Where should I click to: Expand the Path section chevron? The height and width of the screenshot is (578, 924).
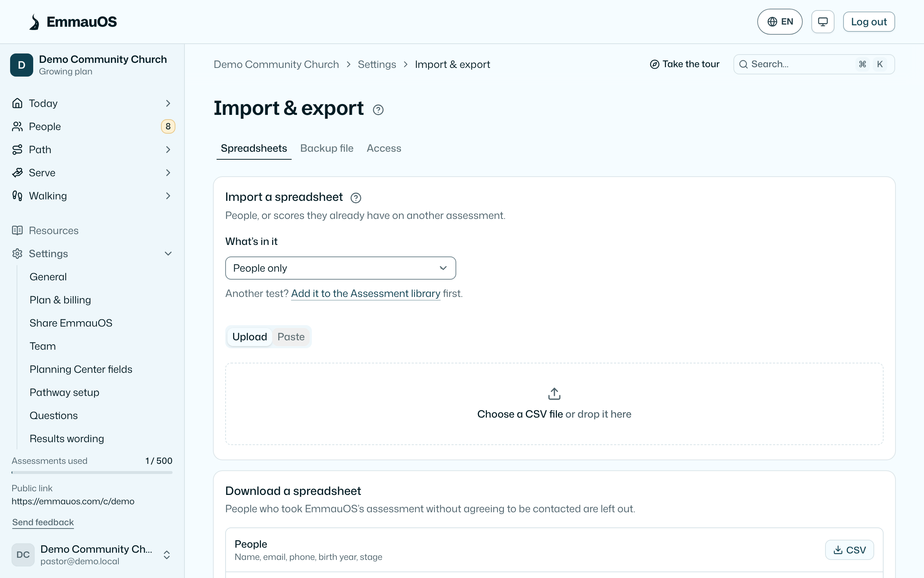[x=168, y=150]
